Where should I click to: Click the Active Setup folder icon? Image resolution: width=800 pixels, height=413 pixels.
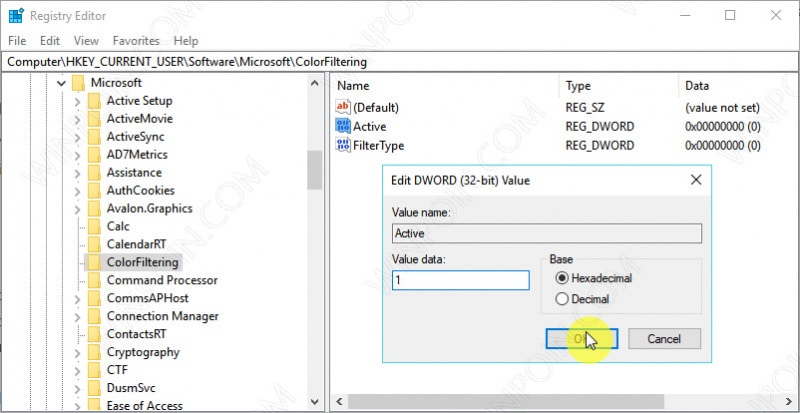[x=94, y=101]
